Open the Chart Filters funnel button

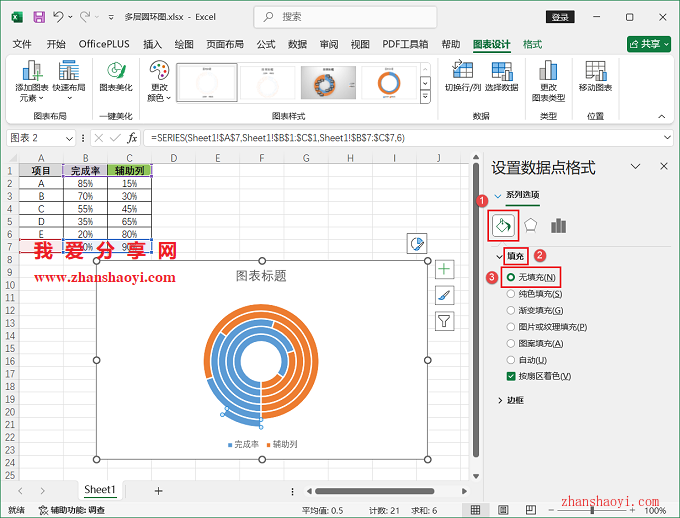coord(445,320)
